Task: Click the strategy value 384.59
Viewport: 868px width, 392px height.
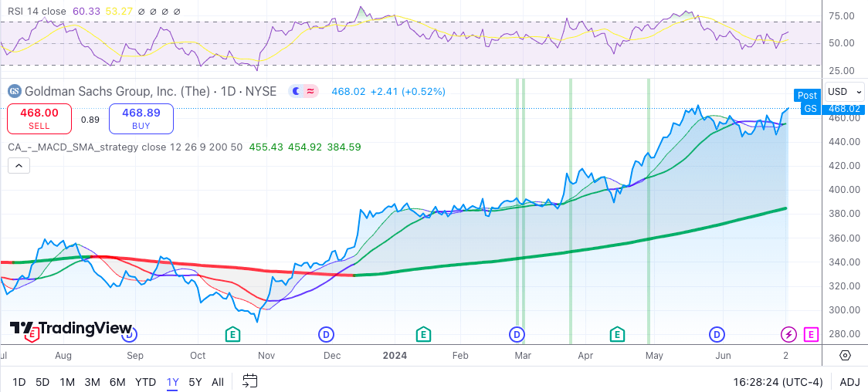Action: 343,147
